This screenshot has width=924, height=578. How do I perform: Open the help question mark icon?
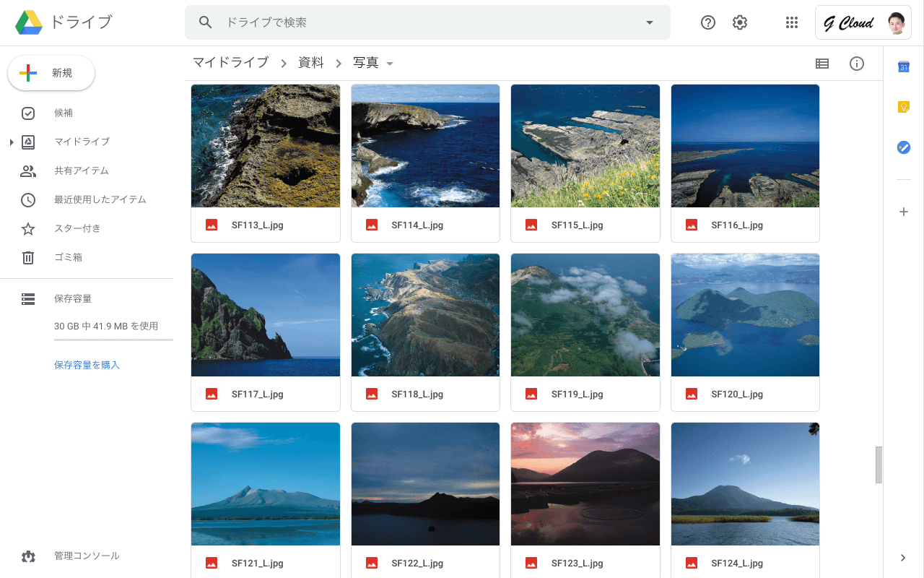[x=708, y=22]
